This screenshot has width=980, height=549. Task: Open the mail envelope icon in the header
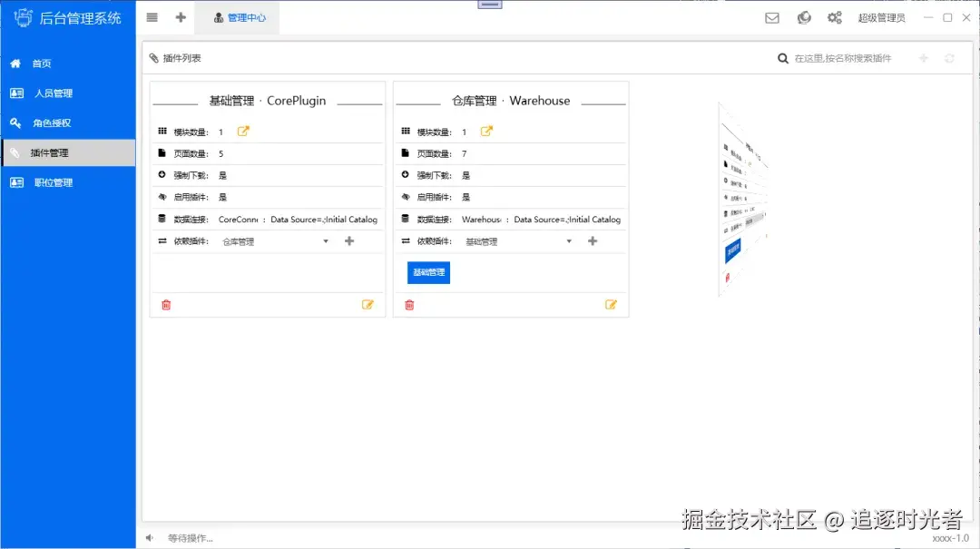point(772,18)
